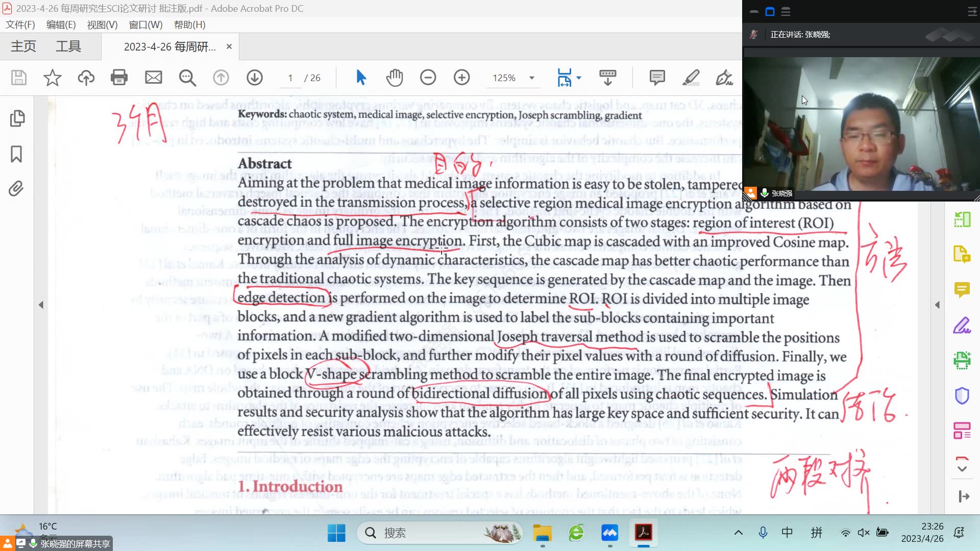Select the arrow selection tool

point(361,78)
